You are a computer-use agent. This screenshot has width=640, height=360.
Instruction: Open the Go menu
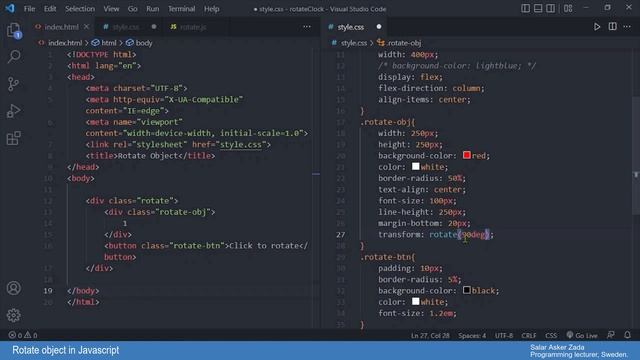click(133, 9)
